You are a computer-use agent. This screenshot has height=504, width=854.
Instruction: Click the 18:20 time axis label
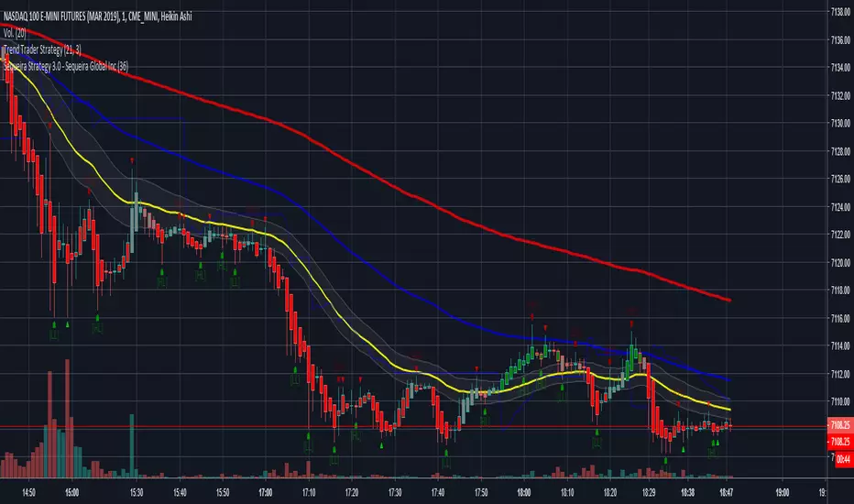[x=610, y=493]
